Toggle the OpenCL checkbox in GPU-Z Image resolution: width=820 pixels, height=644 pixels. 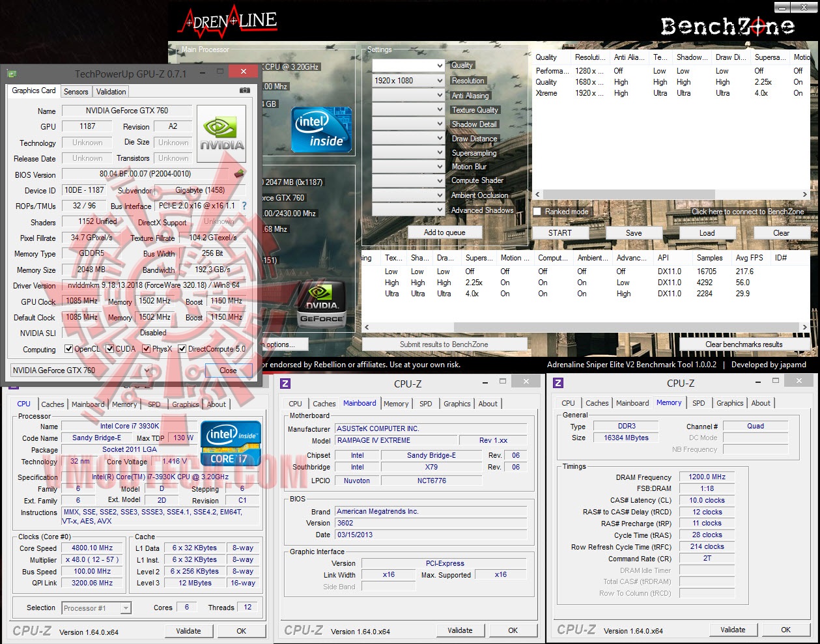[68, 349]
